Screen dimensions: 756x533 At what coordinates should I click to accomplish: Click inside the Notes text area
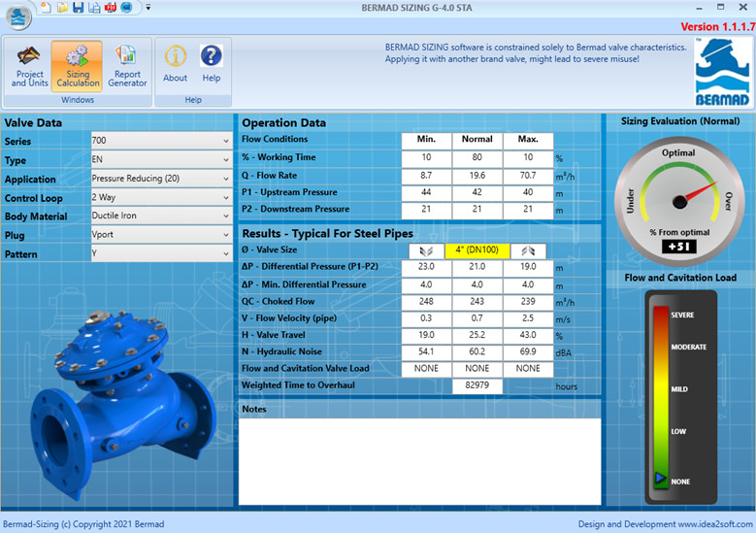click(419, 461)
